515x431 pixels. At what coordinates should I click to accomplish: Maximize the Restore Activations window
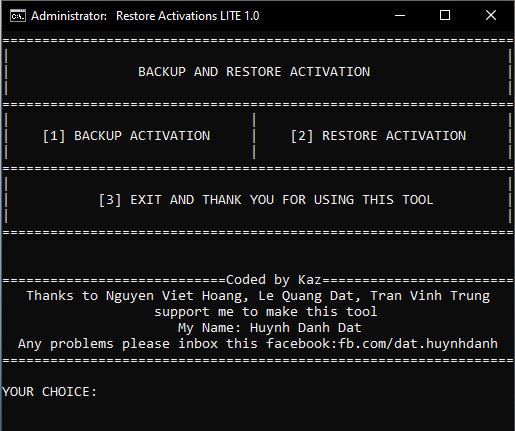tap(445, 15)
